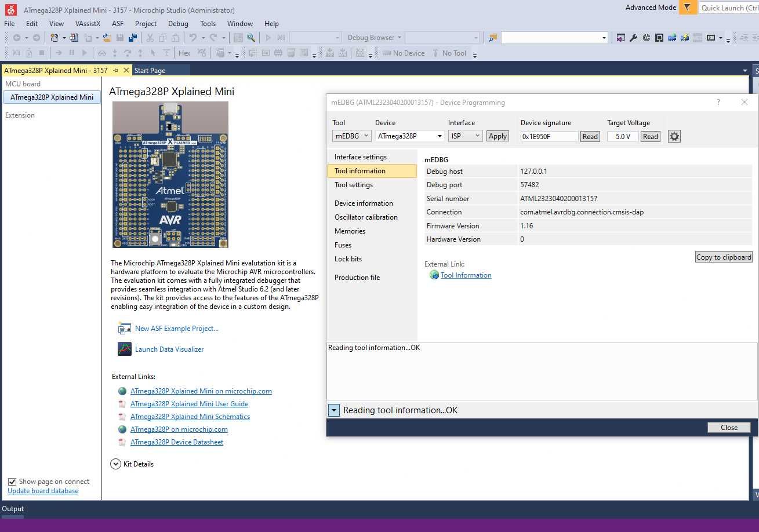Open the Device dropdown showing ATmega328P

(410, 136)
